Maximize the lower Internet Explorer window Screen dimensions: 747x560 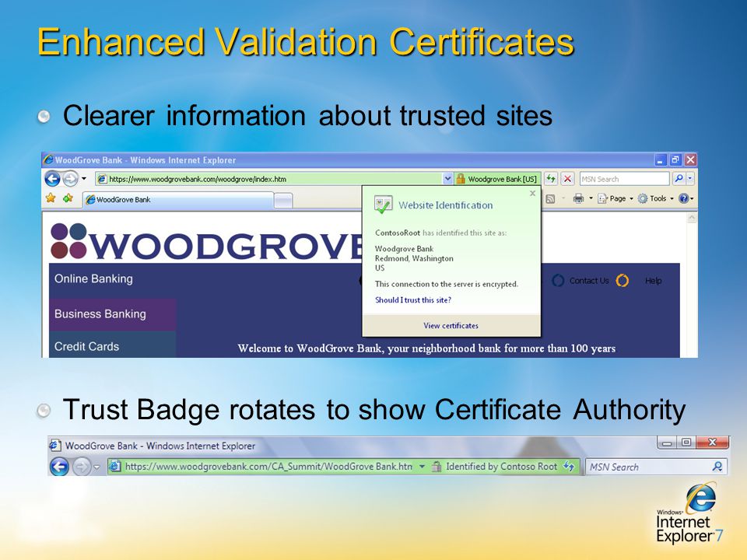[686, 443]
